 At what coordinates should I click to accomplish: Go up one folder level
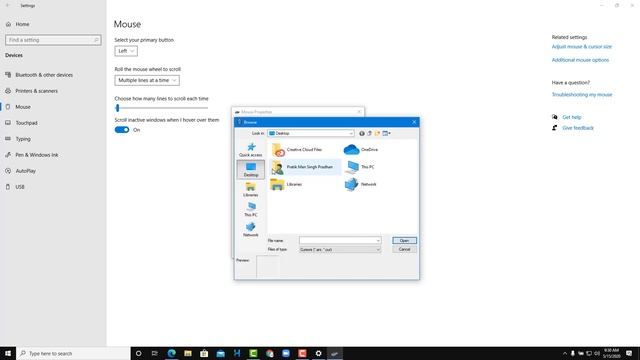(x=369, y=133)
